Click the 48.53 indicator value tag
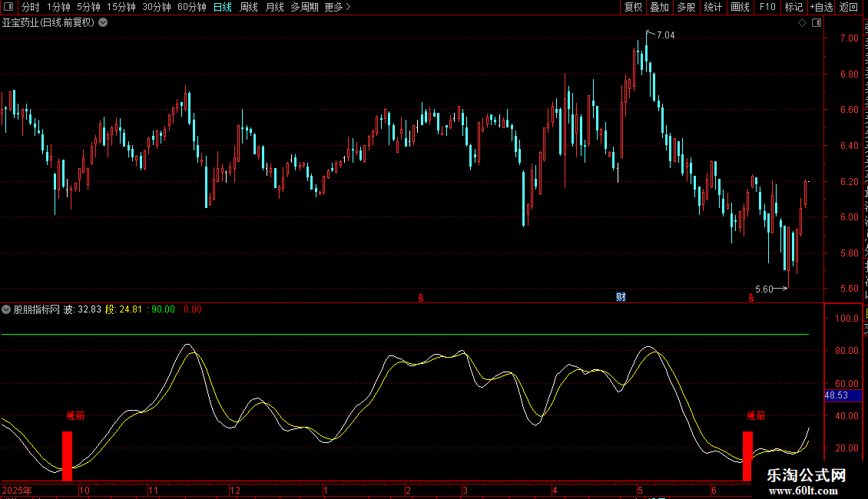The height and width of the screenshot is (499, 868). [x=843, y=395]
